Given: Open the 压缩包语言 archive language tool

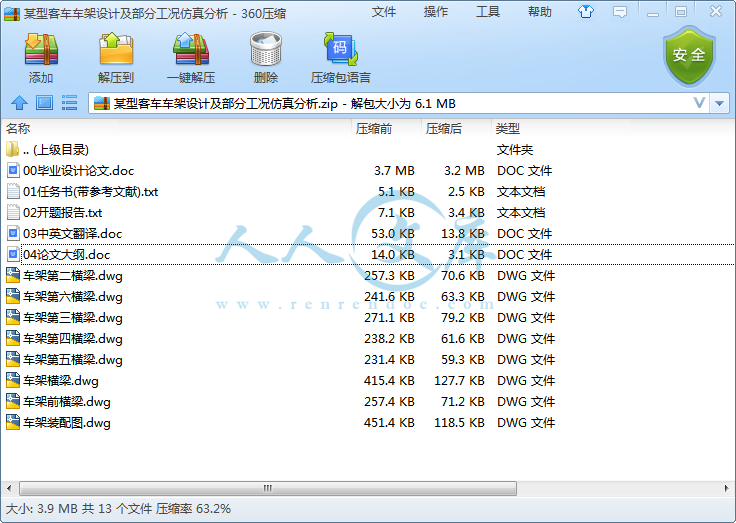Looking at the screenshot, I should pyautogui.click(x=340, y=49).
